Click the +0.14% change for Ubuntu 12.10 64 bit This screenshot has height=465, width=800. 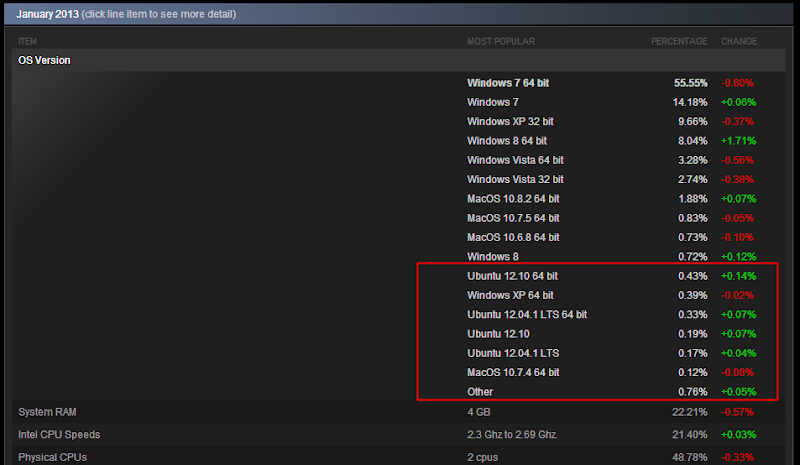click(x=738, y=276)
